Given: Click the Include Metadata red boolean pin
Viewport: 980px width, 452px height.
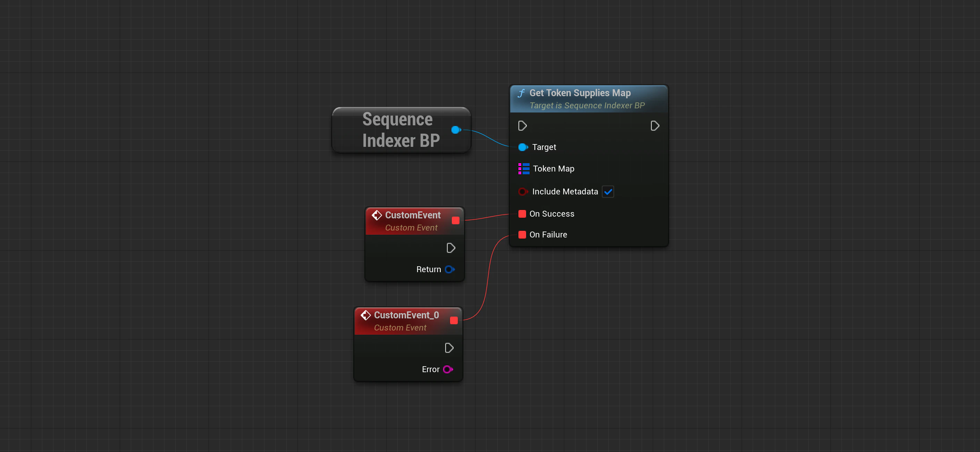Looking at the screenshot, I should point(523,191).
